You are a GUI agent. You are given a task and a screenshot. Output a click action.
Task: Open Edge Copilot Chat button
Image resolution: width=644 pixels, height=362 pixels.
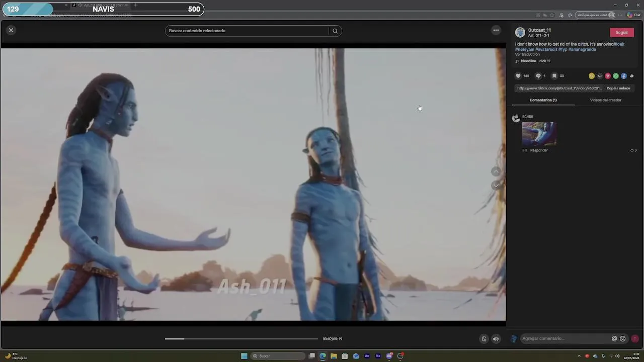click(634, 15)
